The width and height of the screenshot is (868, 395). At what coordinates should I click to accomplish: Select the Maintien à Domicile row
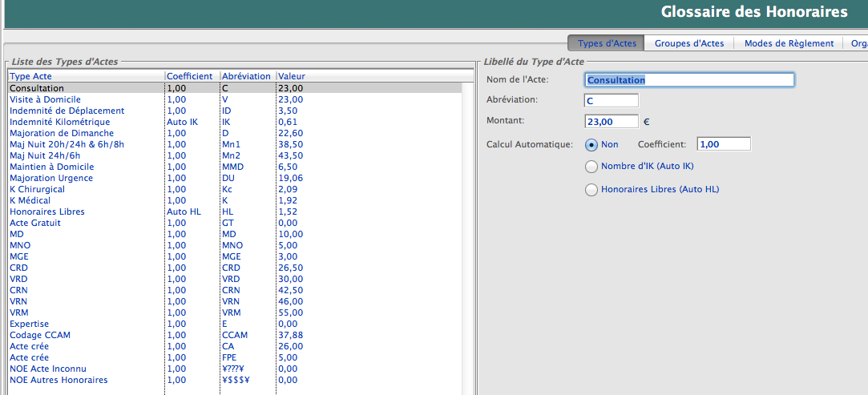236,167
